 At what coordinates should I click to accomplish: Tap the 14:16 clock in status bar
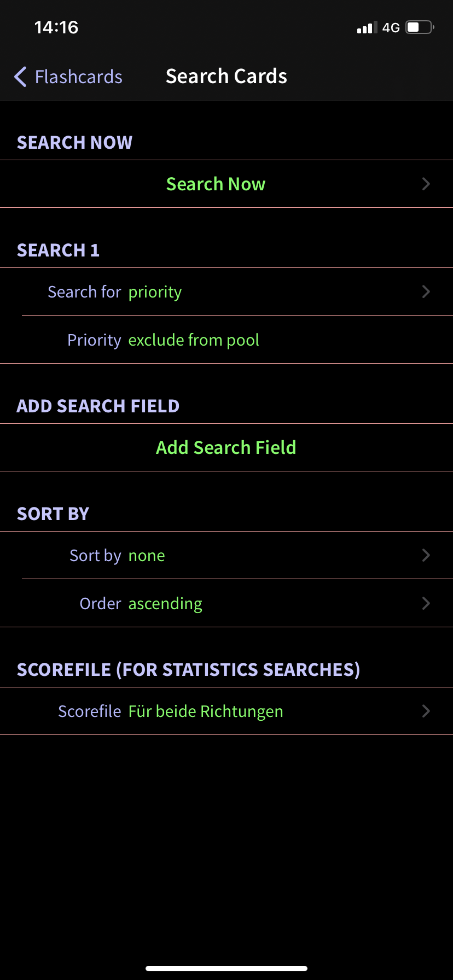(56, 27)
